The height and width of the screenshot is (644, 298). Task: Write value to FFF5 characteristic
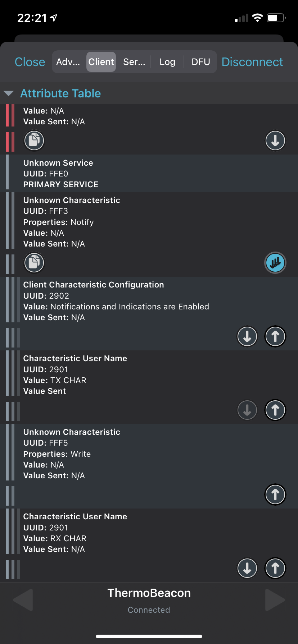(x=275, y=494)
